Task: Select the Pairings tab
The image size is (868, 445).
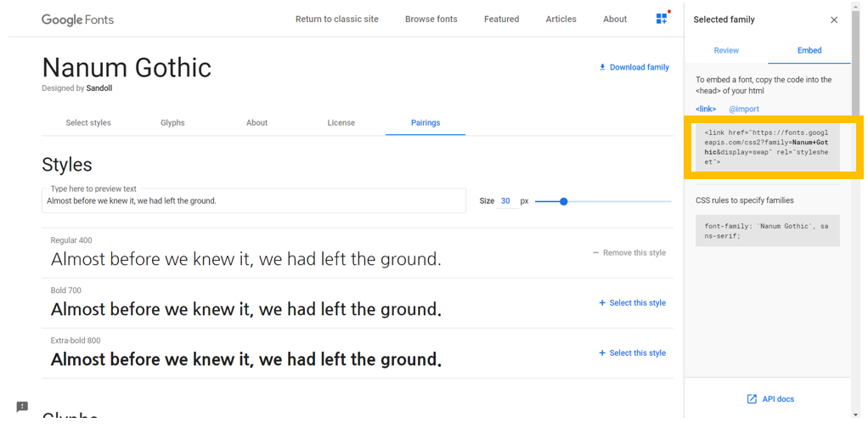Action: [426, 123]
